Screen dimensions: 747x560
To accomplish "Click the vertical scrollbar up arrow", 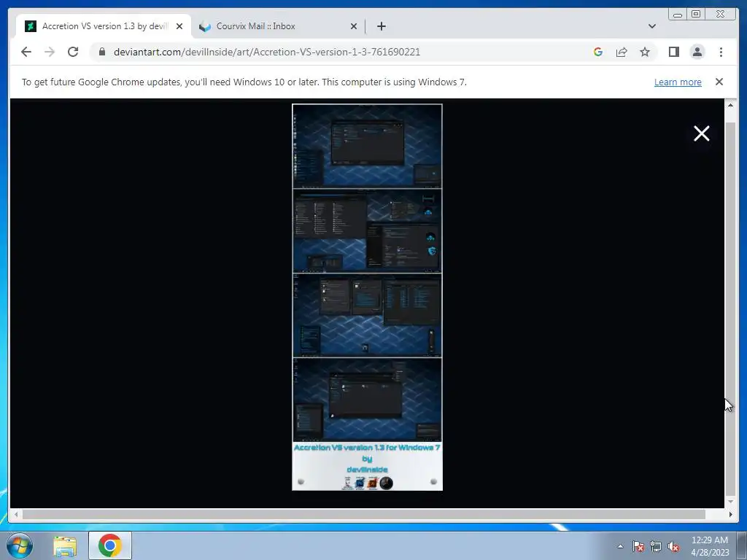I will (x=730, y=105).
